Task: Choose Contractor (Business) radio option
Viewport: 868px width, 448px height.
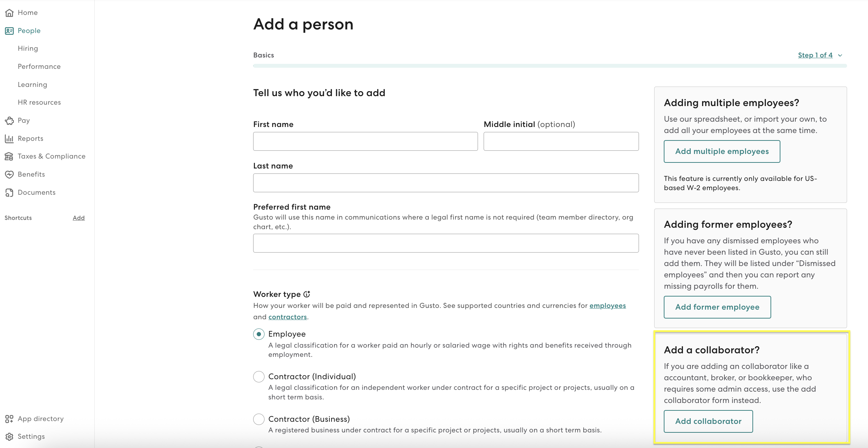Action: (259, 419)
